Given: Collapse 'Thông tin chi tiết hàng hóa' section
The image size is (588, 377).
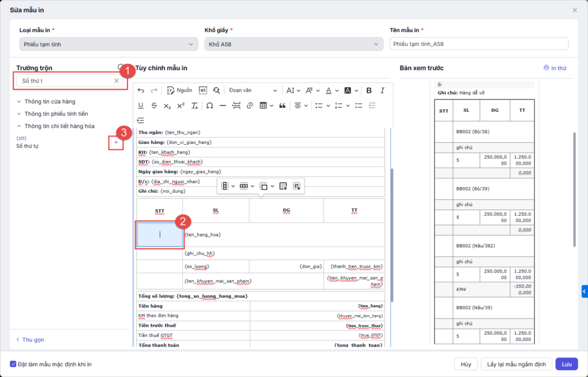Looking at the screenshot, I should pos(55,126).
